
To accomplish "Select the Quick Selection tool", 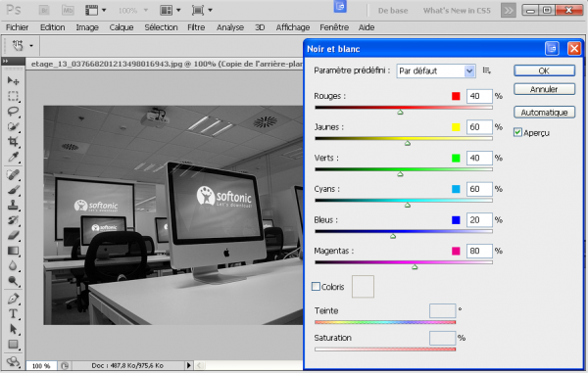I will [13, 126].
